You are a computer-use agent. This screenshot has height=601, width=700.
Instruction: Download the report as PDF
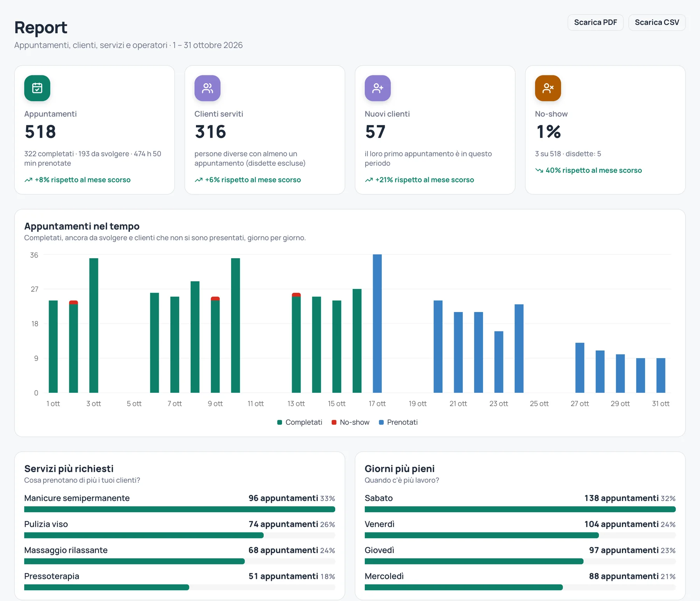[x=595, y=22]
